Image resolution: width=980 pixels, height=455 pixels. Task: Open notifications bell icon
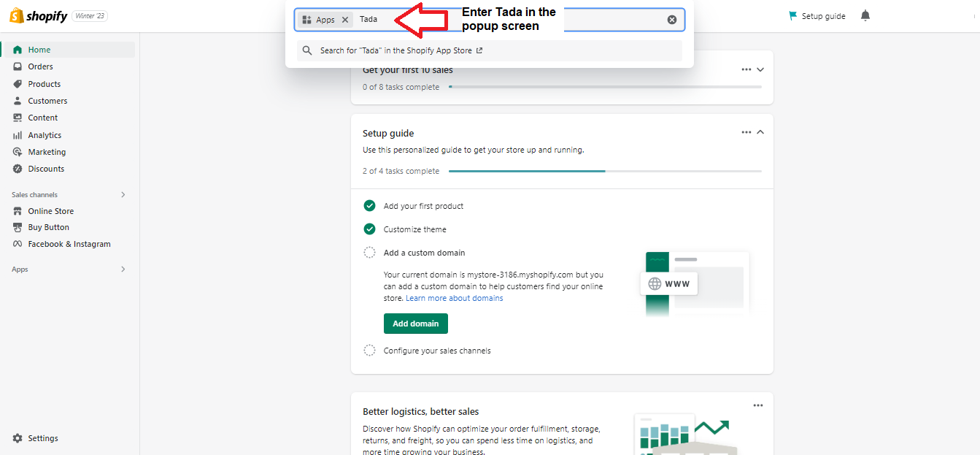click(865, 16)
